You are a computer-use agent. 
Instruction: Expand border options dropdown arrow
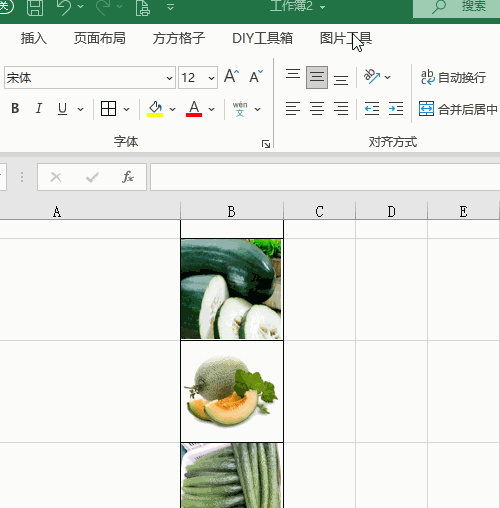126,109
